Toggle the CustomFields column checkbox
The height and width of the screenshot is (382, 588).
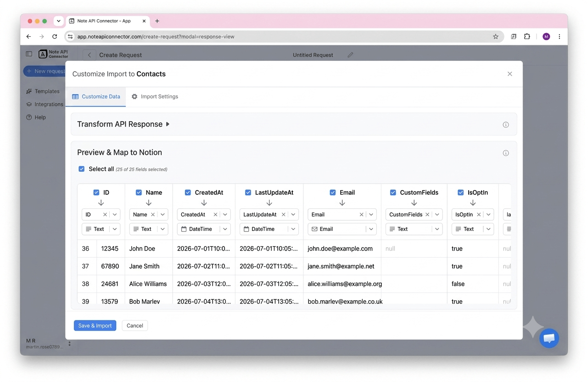[393, 192]
